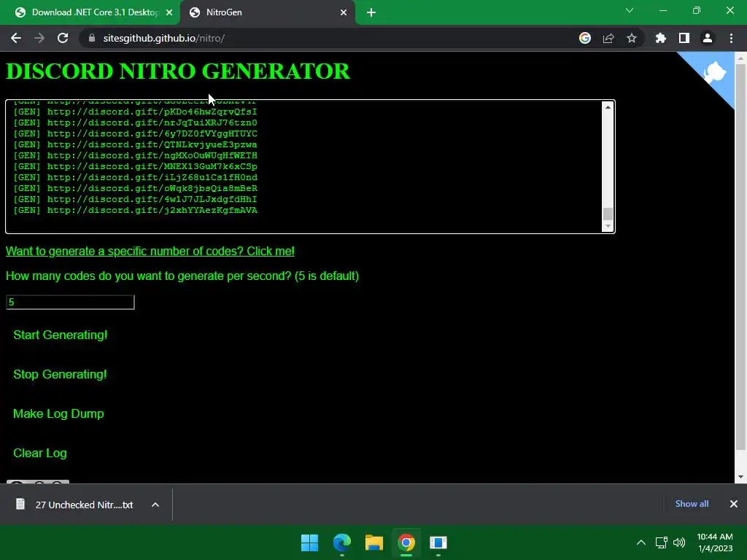Open File Explorer from taskbar

pyautogui.click(x=374, y=542)
